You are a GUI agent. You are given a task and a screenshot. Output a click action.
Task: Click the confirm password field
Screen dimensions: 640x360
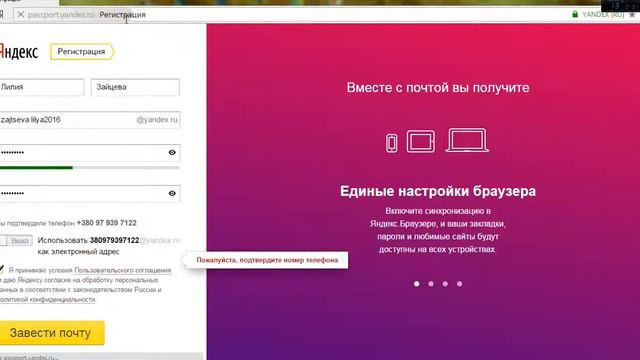90,193
